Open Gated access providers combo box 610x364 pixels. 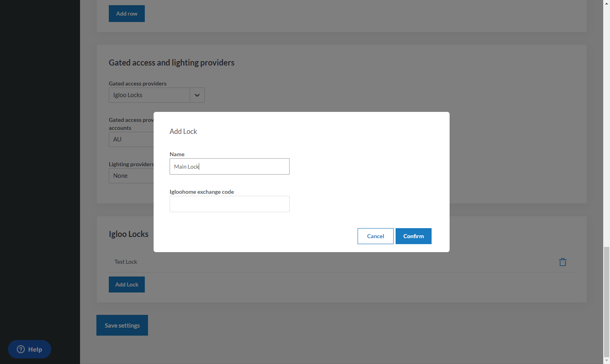(x=156, y=95)
